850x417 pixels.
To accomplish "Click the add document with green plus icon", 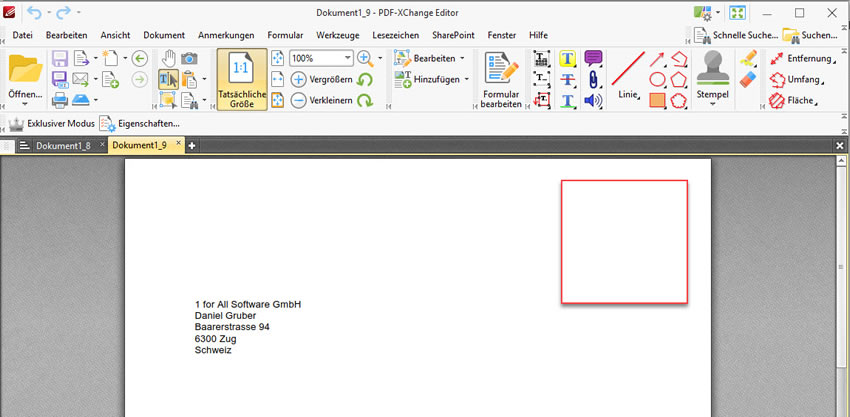I will point(110,79).
